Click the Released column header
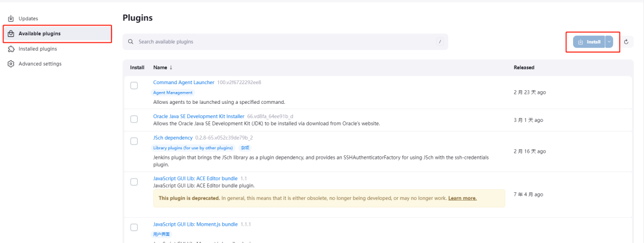 [524, 67]
